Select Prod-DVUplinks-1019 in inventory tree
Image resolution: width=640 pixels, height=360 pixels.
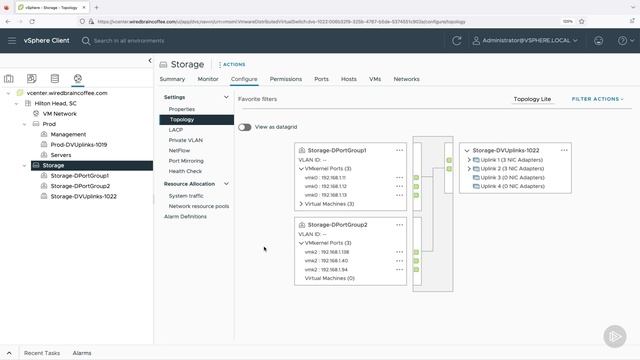click(78, 144)
